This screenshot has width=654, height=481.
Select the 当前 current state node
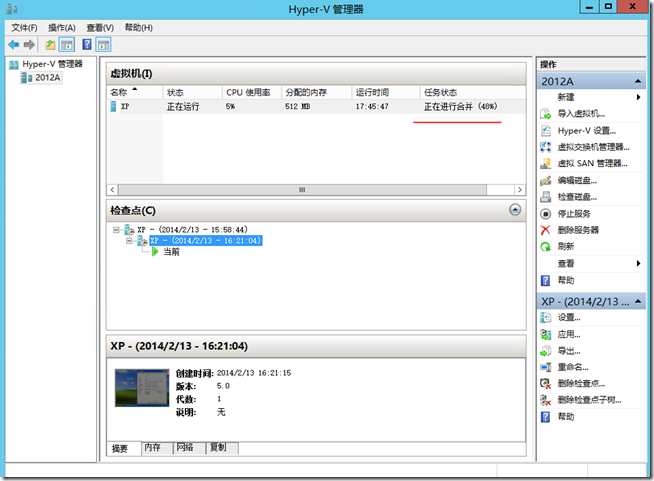pyautogui.click(x=171, y=252)
